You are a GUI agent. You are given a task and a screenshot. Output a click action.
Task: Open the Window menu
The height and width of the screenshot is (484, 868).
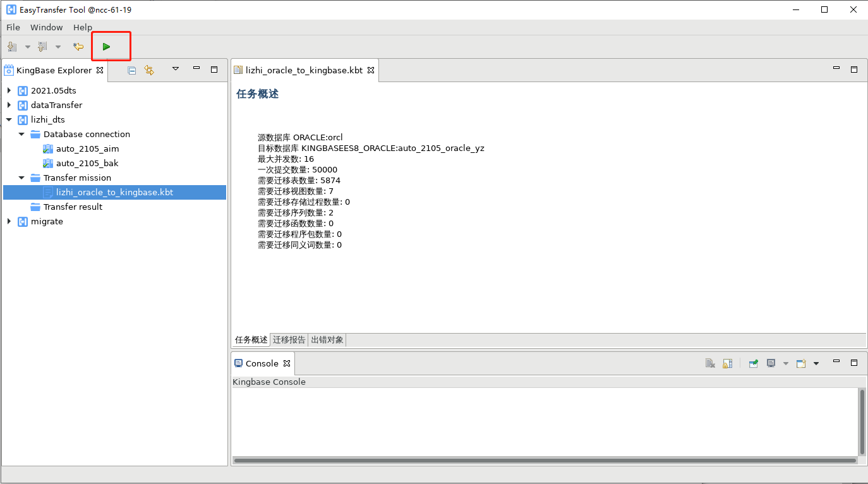click(47, 27)
